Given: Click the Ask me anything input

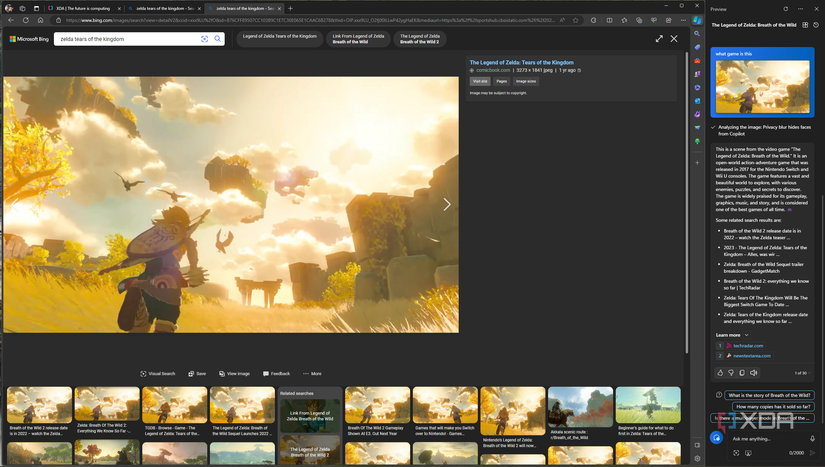Looking at the screenshot, I should (x=768, y=439).
